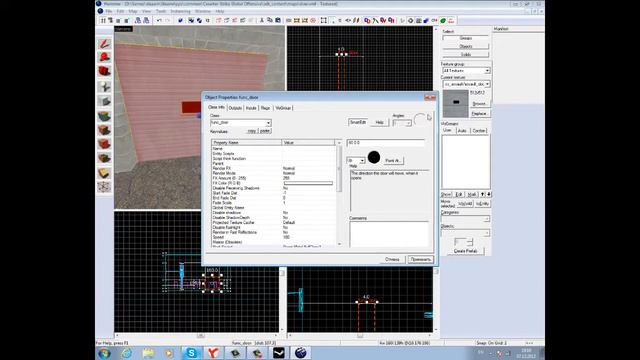The image size is (640, 360).
Task: Select the Magnify tool in left toolbar
Action: click(x=104, y=58)
